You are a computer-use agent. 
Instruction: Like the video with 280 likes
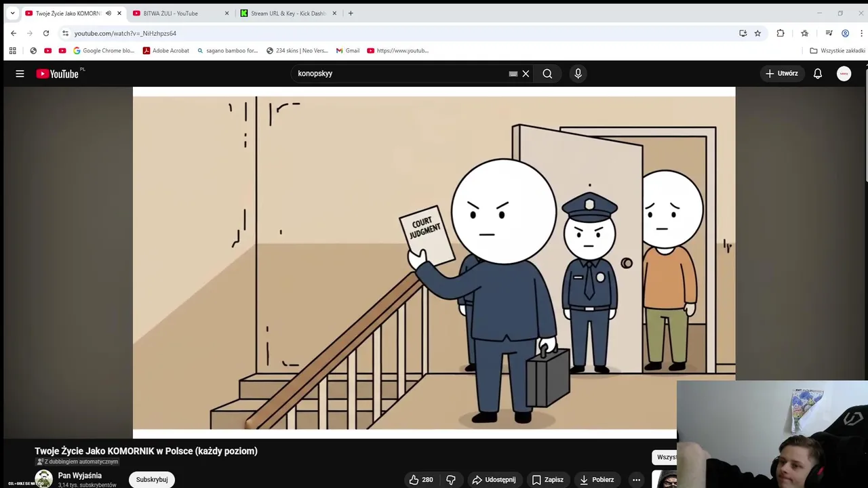420,479
